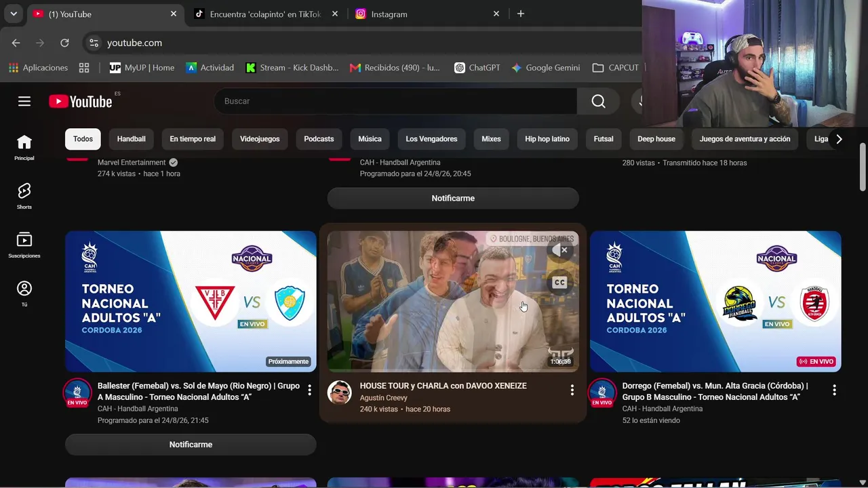Open Stream - Kick Dashboard bookmark
Image resolution: width=868 pixels, height=488 pixels.
pos(292,68)
